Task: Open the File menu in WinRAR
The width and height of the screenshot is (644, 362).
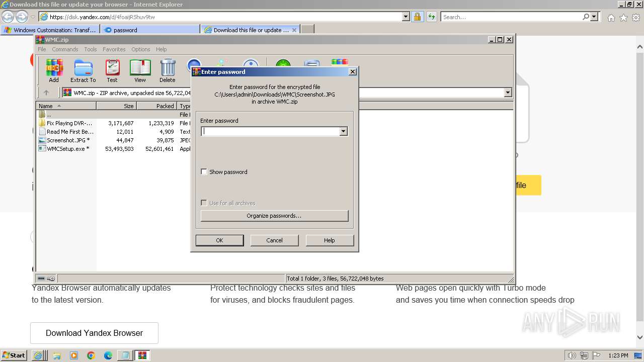Action: click(x=42, y=49)
